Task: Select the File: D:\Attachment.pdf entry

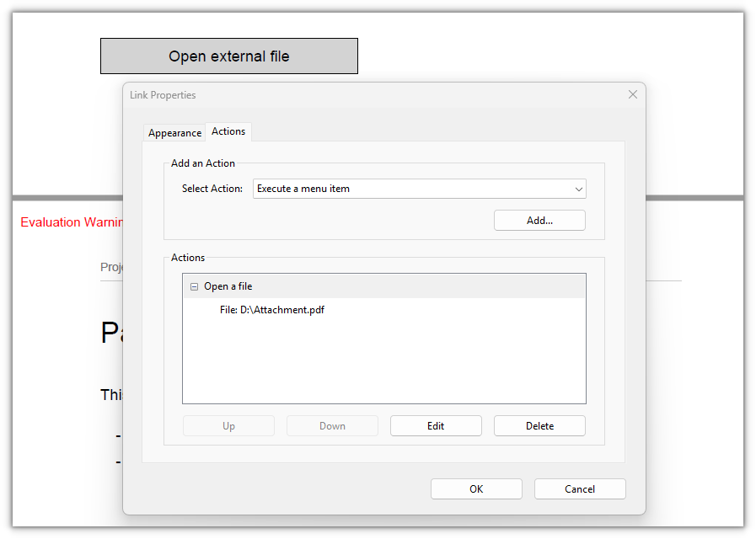Action: click(272, 310)
